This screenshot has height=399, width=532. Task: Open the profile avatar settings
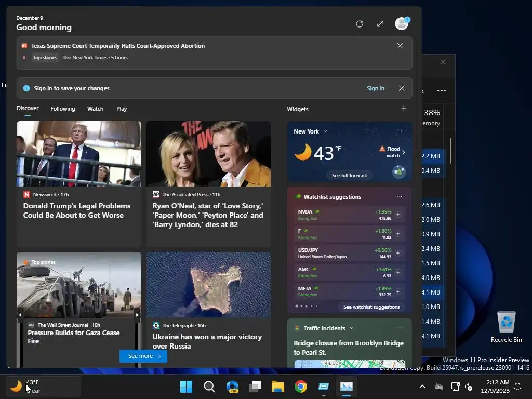(x=402, y=23)
